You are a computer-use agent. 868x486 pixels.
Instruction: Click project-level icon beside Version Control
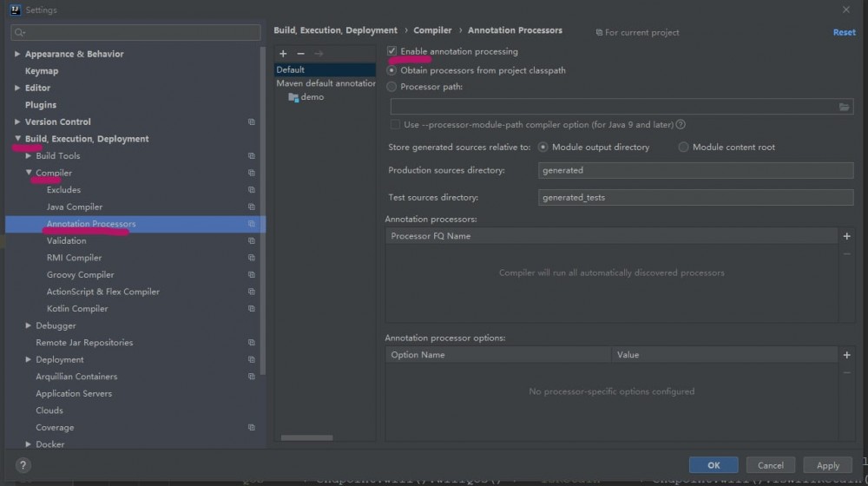(x=252, y=121)
